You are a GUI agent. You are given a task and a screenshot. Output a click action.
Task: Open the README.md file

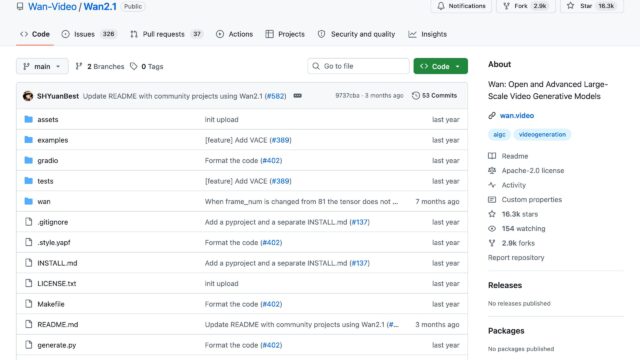click(58, 324)
